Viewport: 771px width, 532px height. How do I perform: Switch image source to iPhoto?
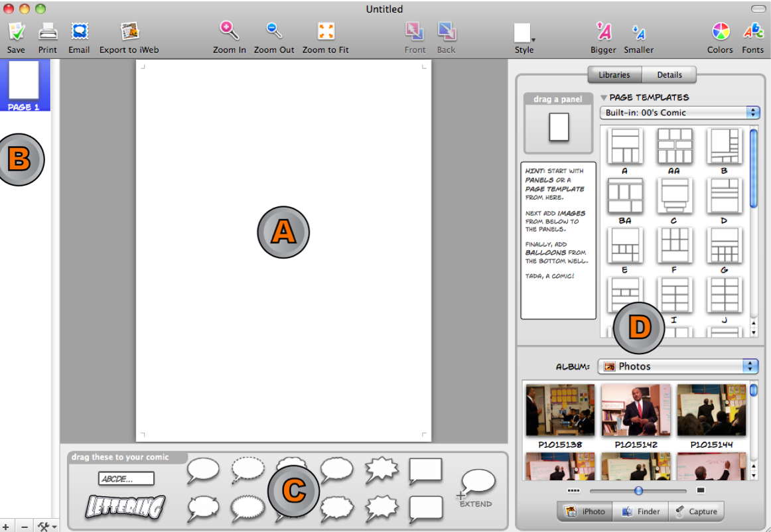pos(585,511)
